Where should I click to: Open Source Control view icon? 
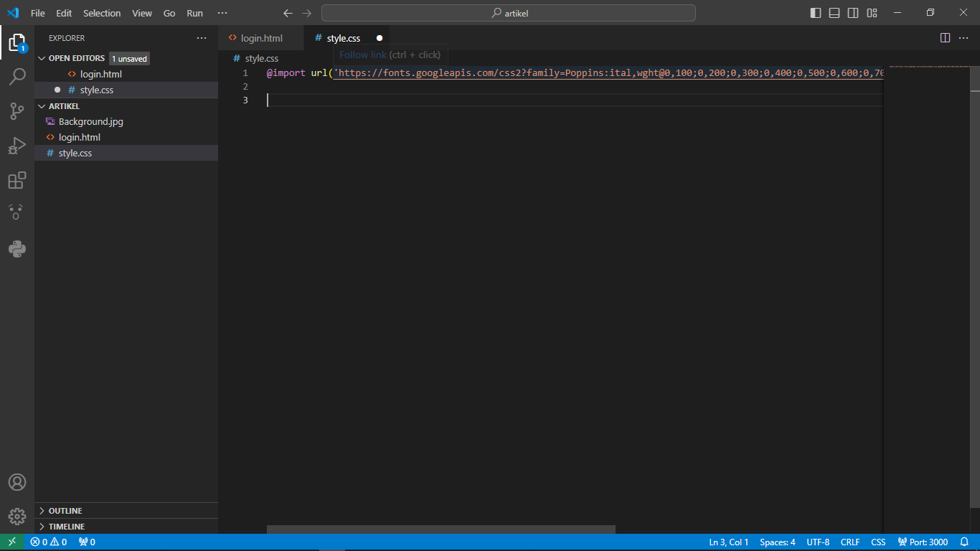(17, 111)
